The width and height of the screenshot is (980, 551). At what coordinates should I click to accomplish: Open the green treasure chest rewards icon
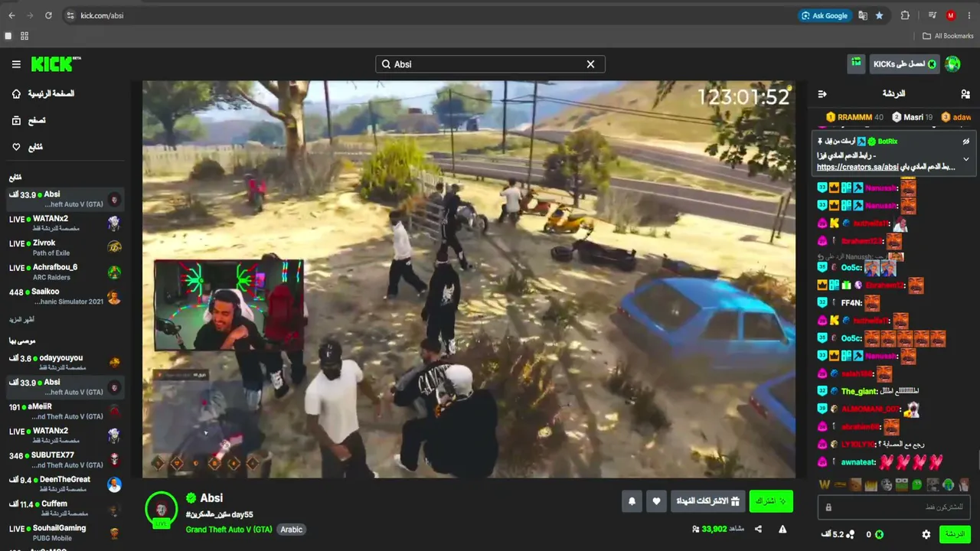(x=856, y=64)
